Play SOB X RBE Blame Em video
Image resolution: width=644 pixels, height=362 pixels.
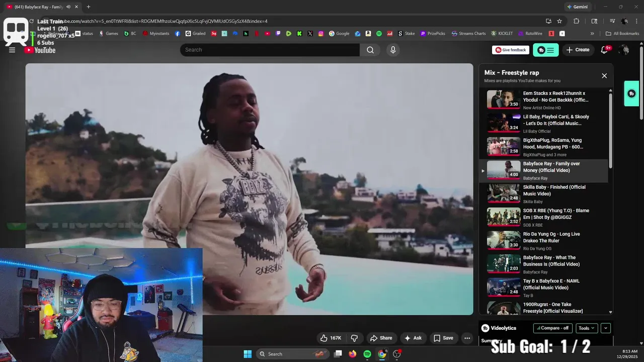544,218
